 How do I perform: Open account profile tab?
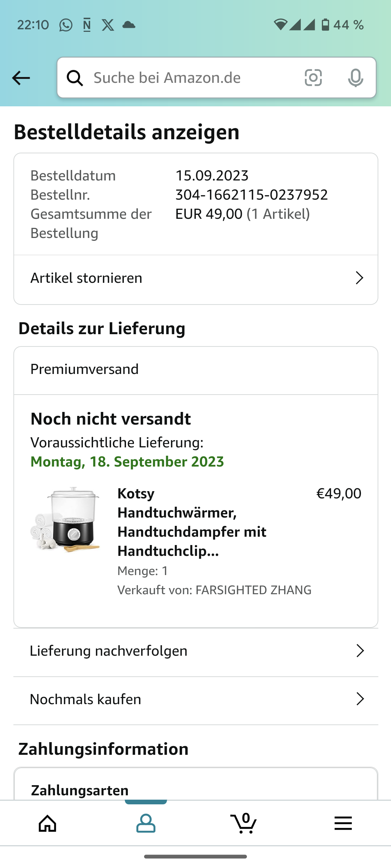tap(146, 824)
